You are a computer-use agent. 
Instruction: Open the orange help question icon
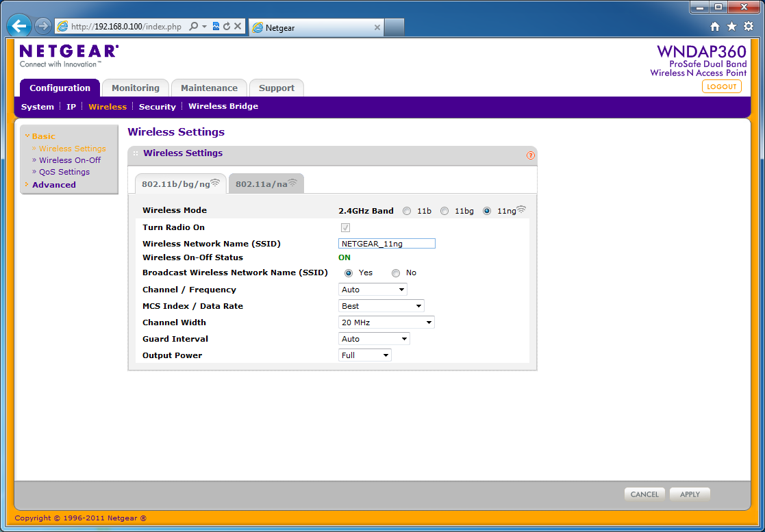[x=530, y=155]
